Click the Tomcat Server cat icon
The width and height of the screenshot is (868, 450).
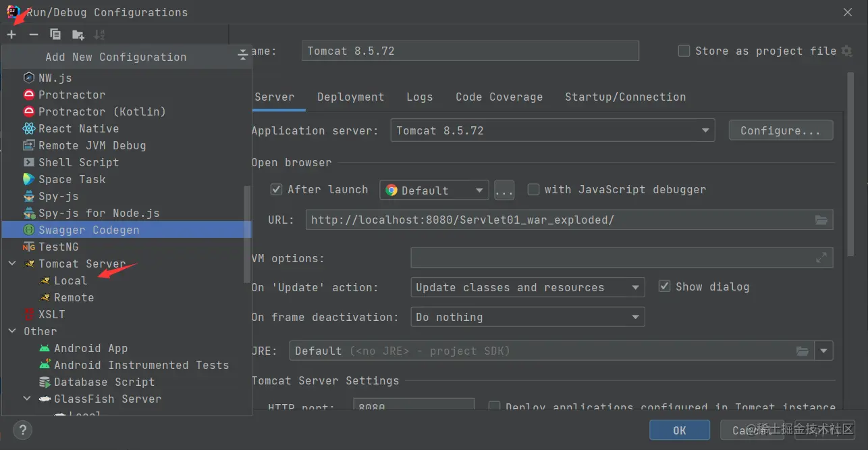(29, 264)
